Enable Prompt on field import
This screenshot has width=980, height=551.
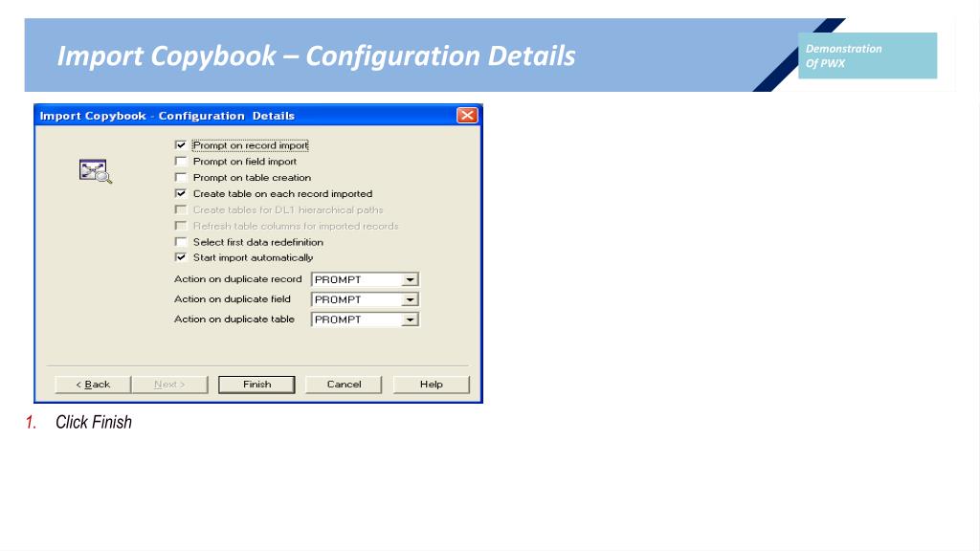click(x=181, y=161)
